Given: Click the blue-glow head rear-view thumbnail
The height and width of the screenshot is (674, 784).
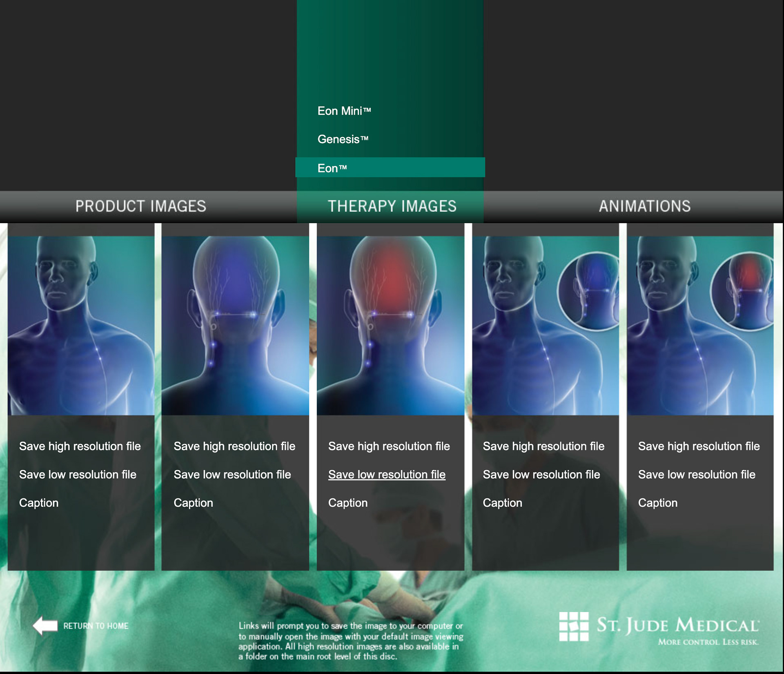Looking at the screenshot, I should (x=235, y=325).
